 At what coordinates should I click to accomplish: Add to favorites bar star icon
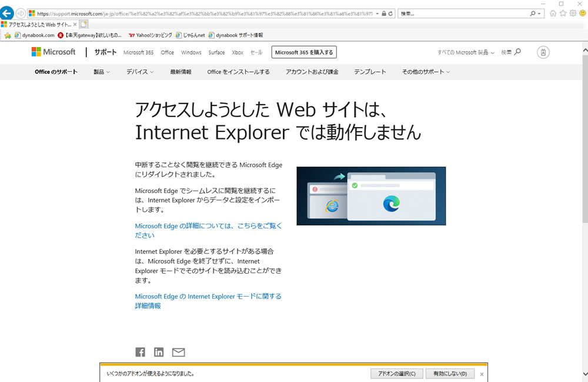pos(8,35)
